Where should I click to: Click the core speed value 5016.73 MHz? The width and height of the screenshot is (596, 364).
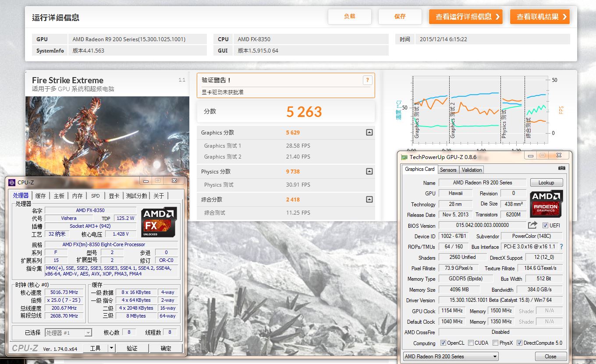coord(64,292)
